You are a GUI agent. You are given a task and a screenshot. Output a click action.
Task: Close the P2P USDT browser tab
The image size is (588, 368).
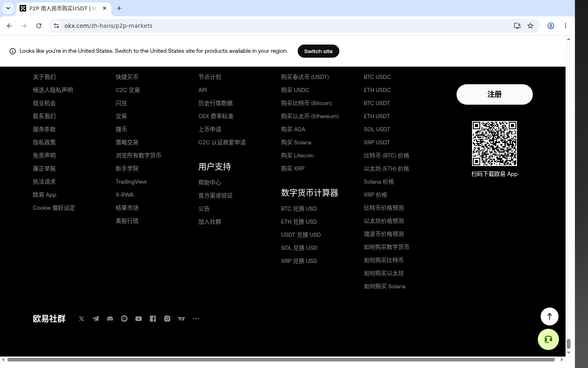tap(105, 8)
